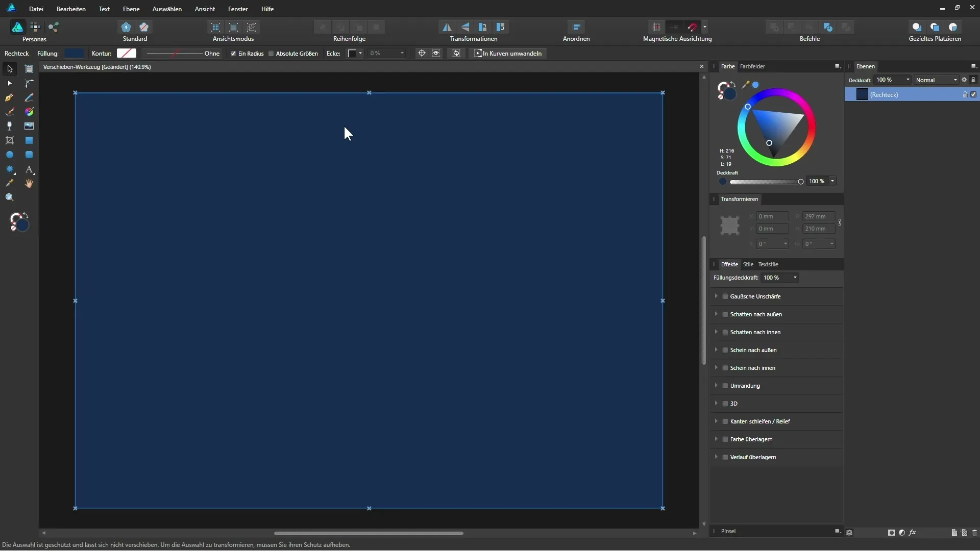The image size is (980, 551).
Task: Flip vertically in Transformationen
Action: point(465,27)
